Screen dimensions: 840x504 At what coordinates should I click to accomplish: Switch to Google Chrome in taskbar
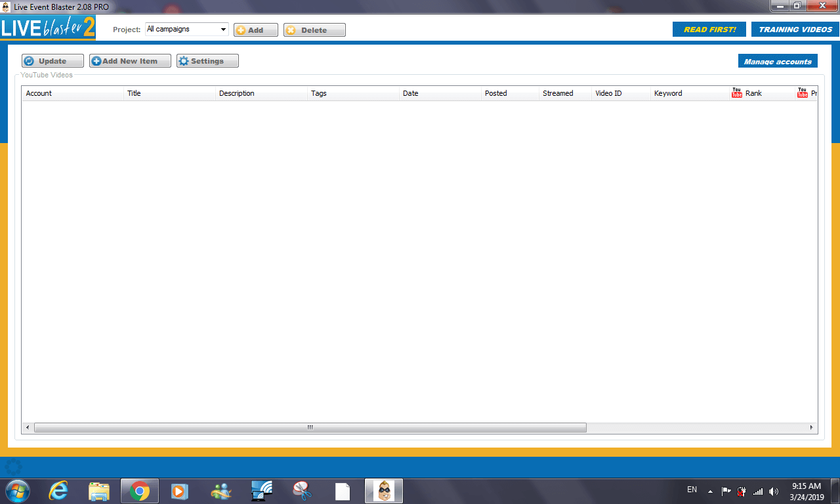coord(139,491)
